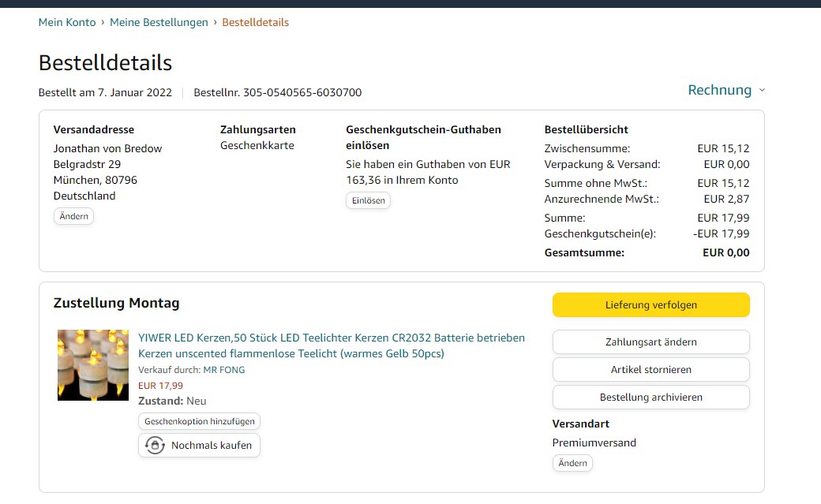Click Ändern under Versandart
The width and height of the screenshot is (821, 504).
[572, 463]
